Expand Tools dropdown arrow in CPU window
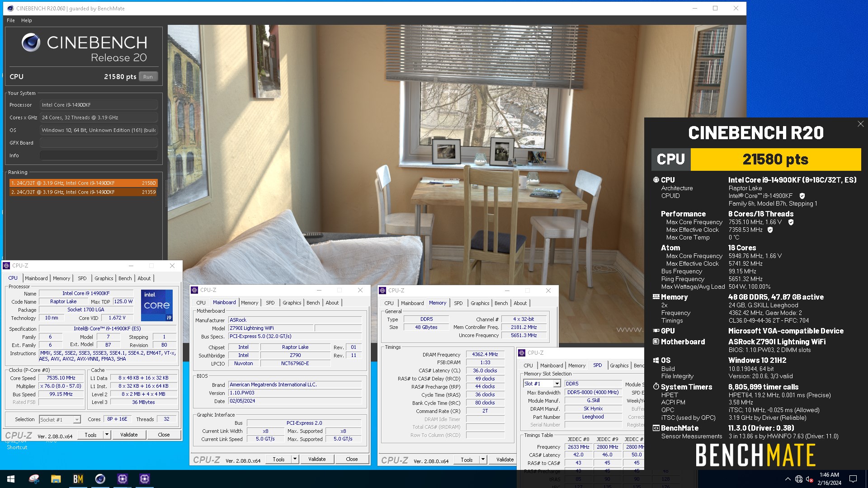Image resolution: width=868 pixels, height=488 pixels. click(x=107, y=435)
